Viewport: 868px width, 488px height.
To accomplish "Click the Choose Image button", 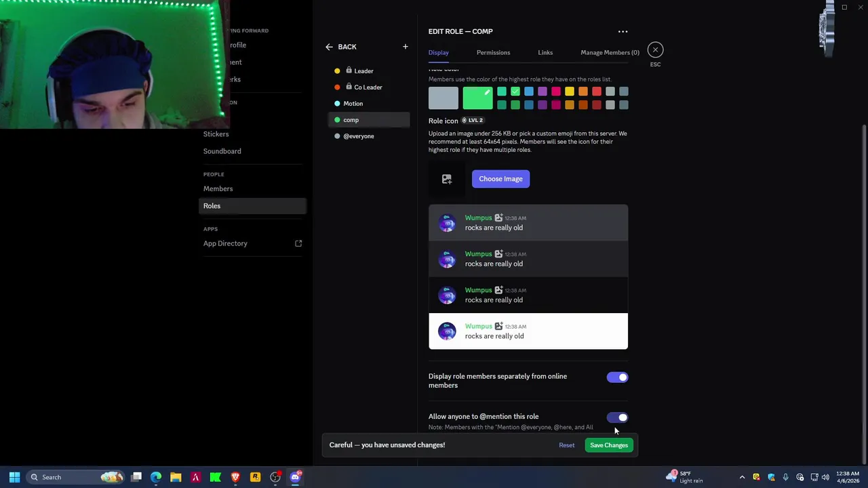I will coord(500,179).
